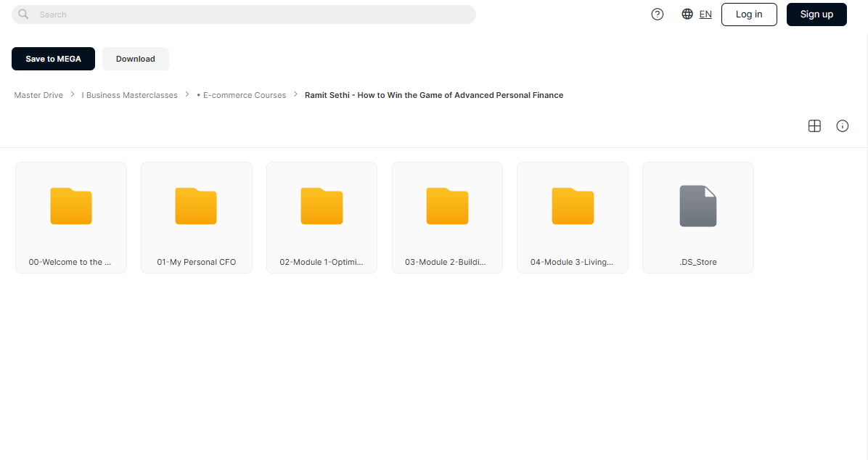Go to Master Drive breadcrumb

point(38,95)
